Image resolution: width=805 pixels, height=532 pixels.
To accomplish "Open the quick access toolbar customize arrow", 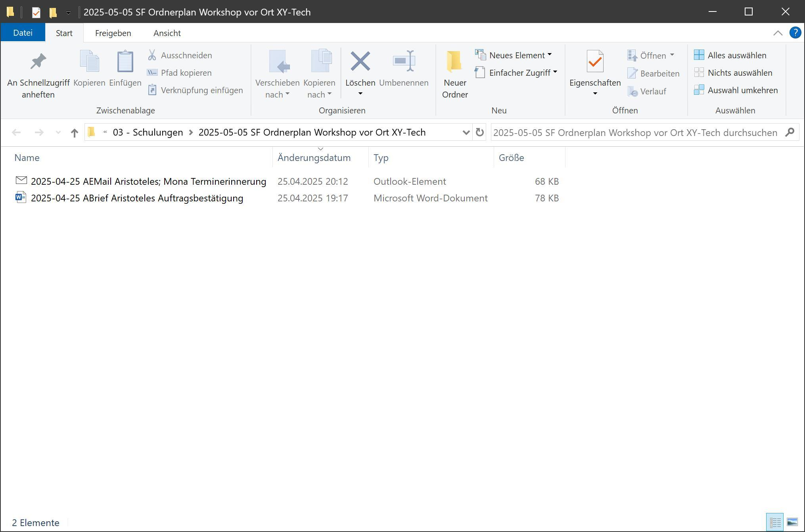I will 68,12.
